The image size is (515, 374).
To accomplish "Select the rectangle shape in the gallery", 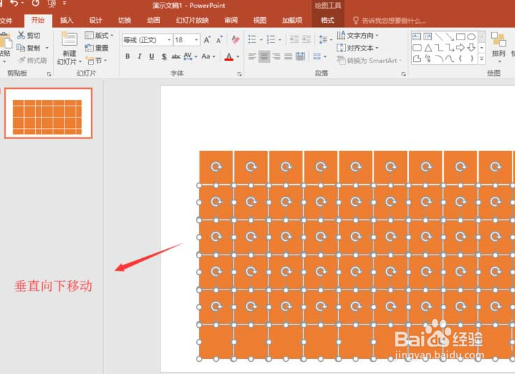I will [460, 36].
